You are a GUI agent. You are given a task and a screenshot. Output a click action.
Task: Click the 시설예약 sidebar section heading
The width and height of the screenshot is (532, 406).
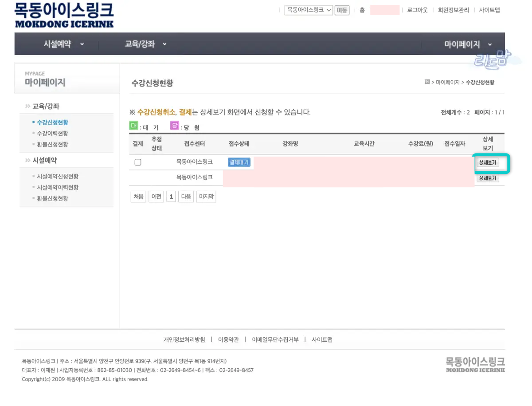click(x=45, y=160)
